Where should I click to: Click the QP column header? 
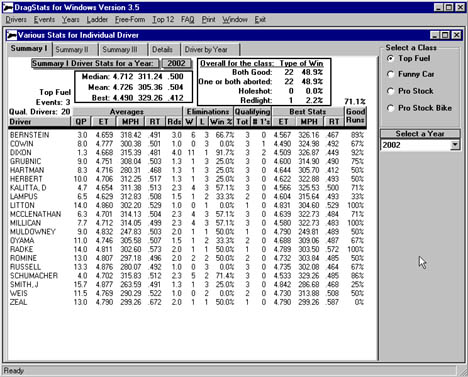point(81,122)
